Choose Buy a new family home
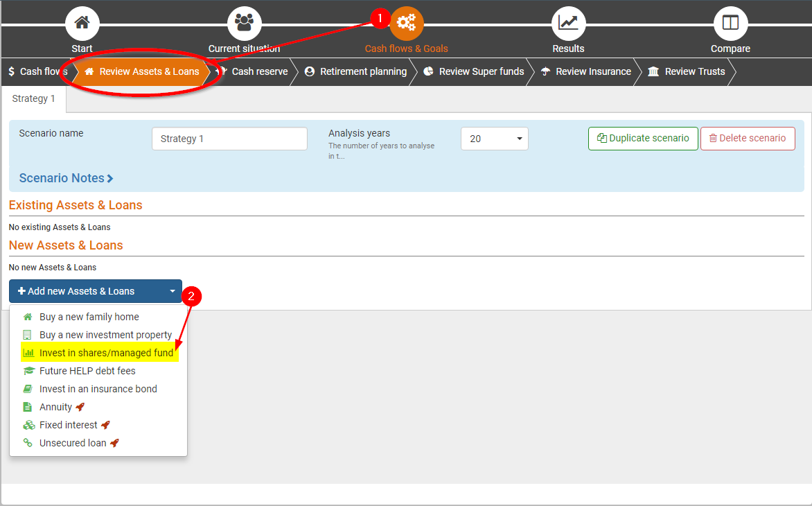The height and width of the screenshot is (506, 812). (x=89, y=317)
